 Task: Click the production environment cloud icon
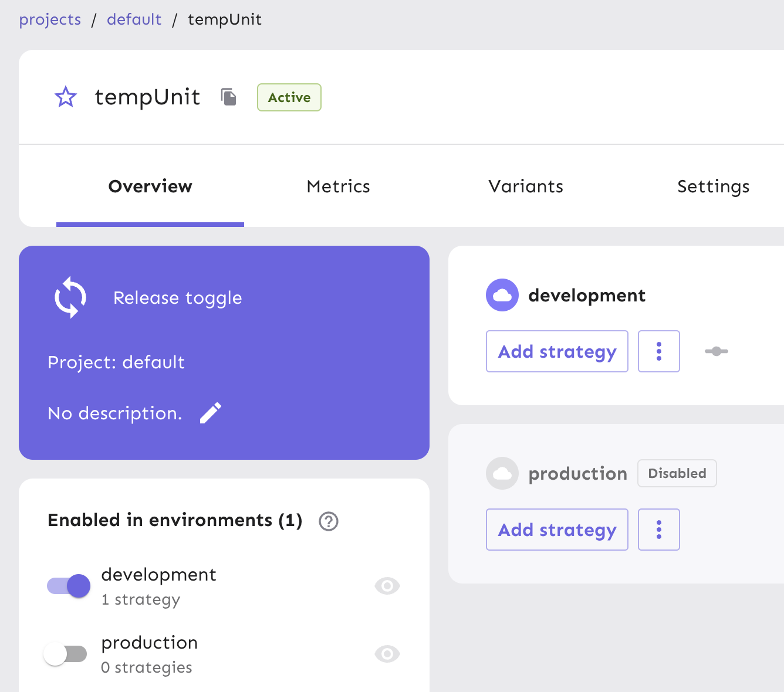click(x=502, y=473)
